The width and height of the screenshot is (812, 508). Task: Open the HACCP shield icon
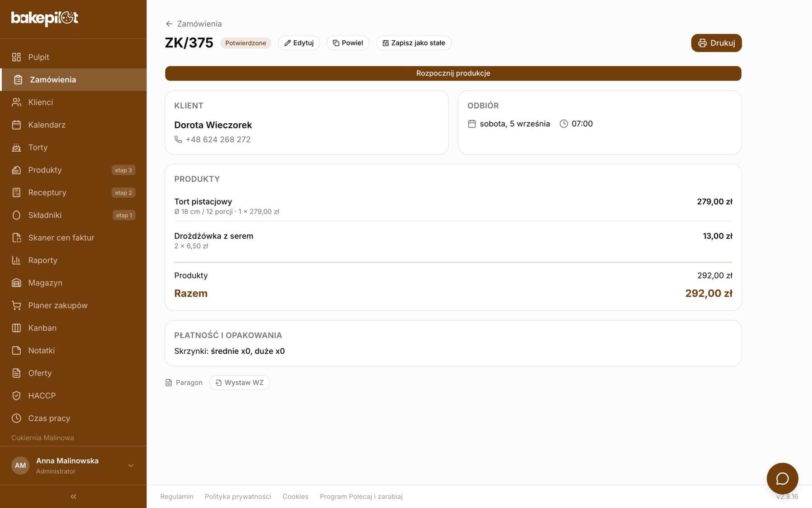coord(16,396)
